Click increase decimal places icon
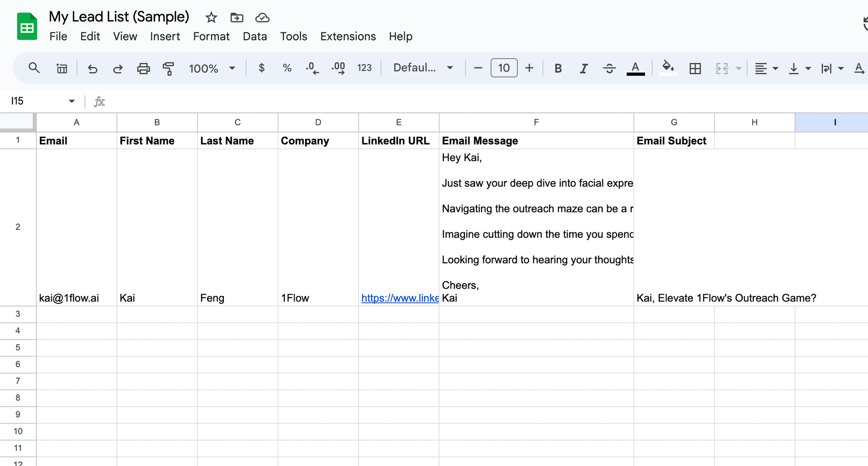This screenshot has height=466, width=868. (338, 68)
